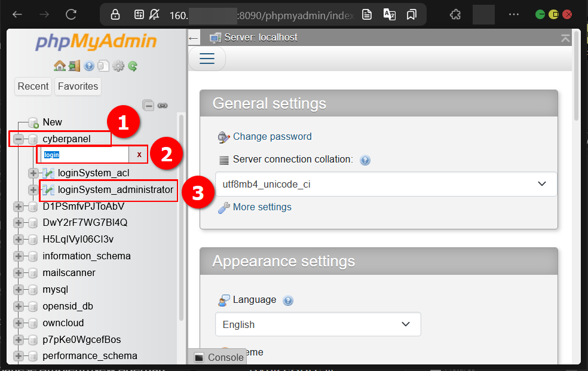Expand the mailscanner database node
This screenshot has height=371, width=588.
(x=18, y=273)
